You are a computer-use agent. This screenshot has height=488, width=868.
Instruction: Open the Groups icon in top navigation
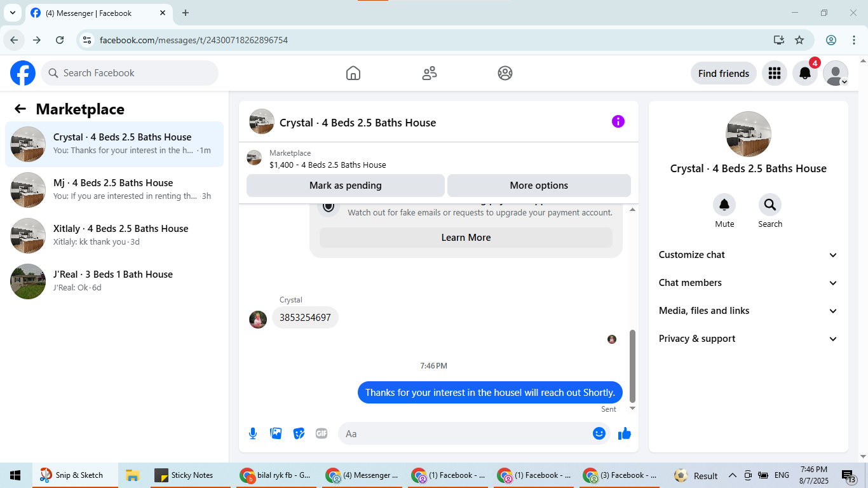(x=505, y=73)
